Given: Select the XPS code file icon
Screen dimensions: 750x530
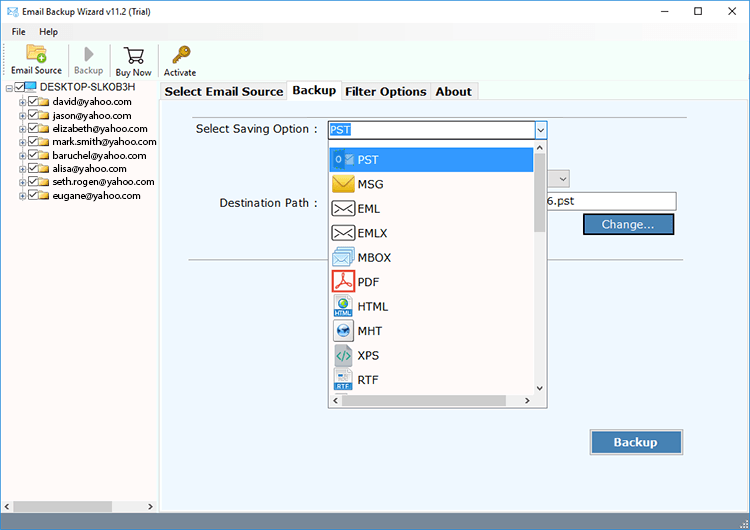Looking at the screenshot, I should pos(343,355).
